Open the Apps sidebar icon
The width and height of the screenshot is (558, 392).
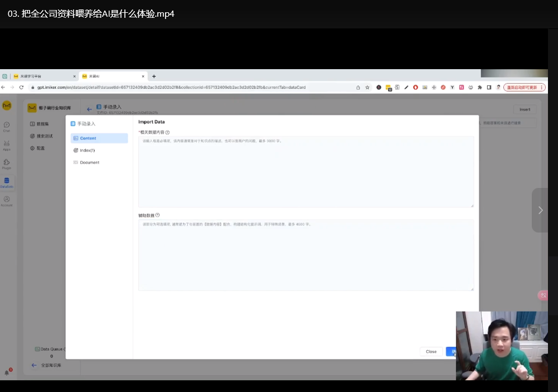(x=6, y=146)
